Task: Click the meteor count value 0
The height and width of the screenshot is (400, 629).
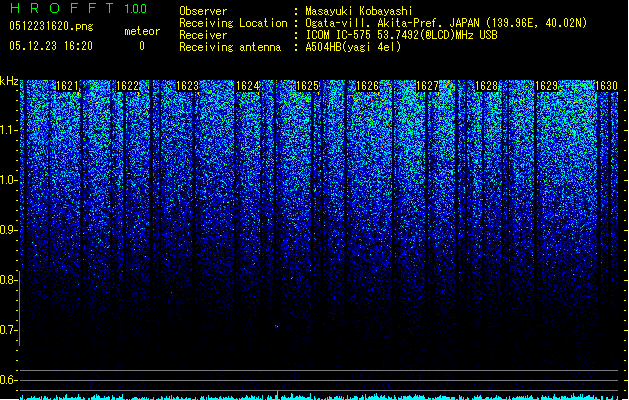Action: 142,46
